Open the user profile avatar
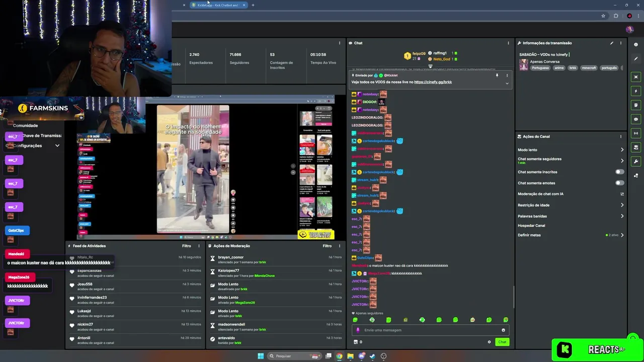The height and width of the screenshot is (362, 644). coord(629,30)
